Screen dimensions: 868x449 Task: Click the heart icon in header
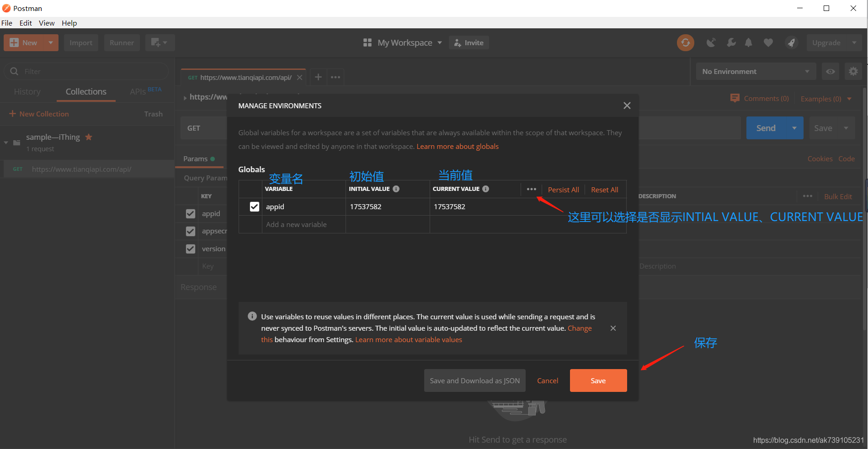[768, 43]
